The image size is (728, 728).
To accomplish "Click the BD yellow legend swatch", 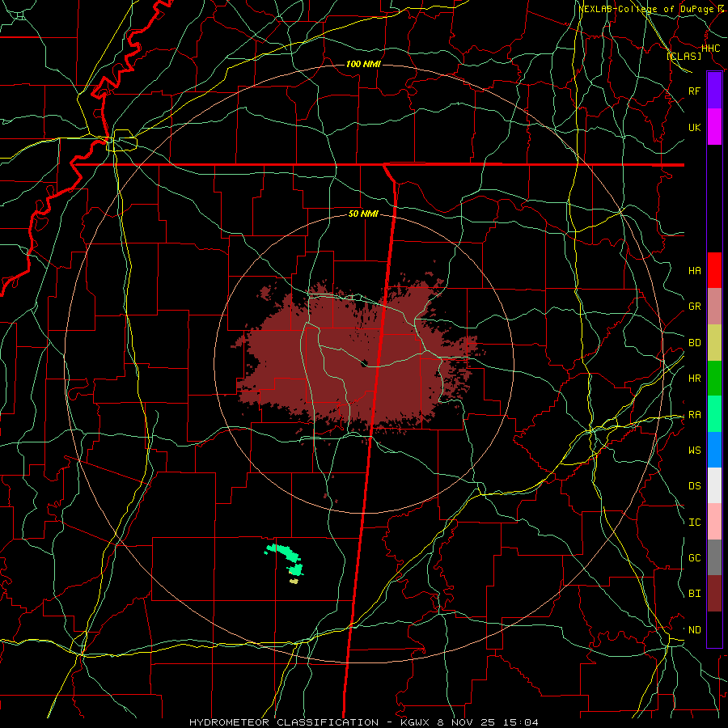I will coord(714,343).
